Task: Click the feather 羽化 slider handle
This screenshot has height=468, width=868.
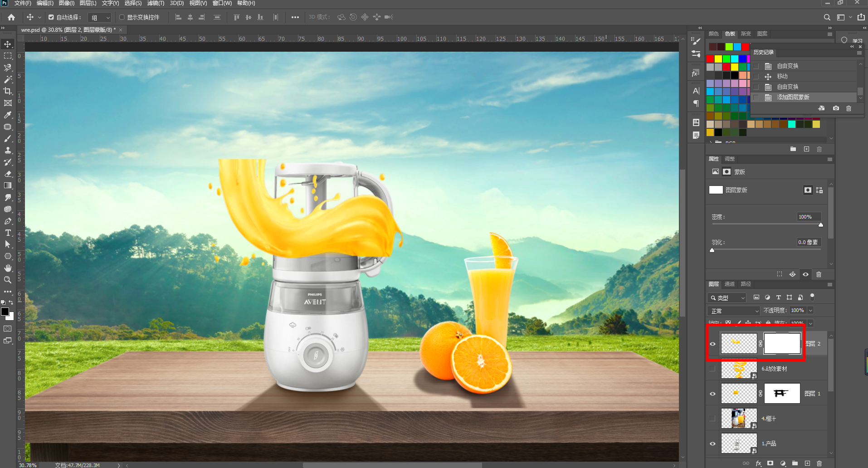Action: pyautogui.click(x=712, y=250)
